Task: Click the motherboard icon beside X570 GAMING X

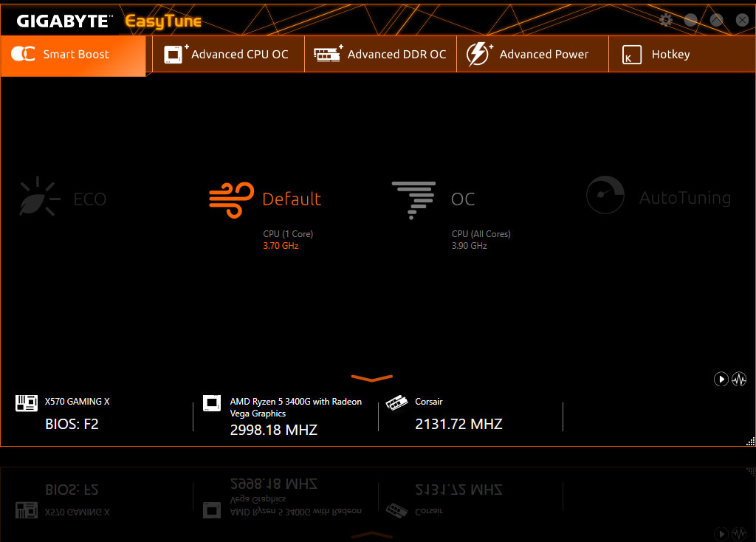Action: tap(27, 403)
